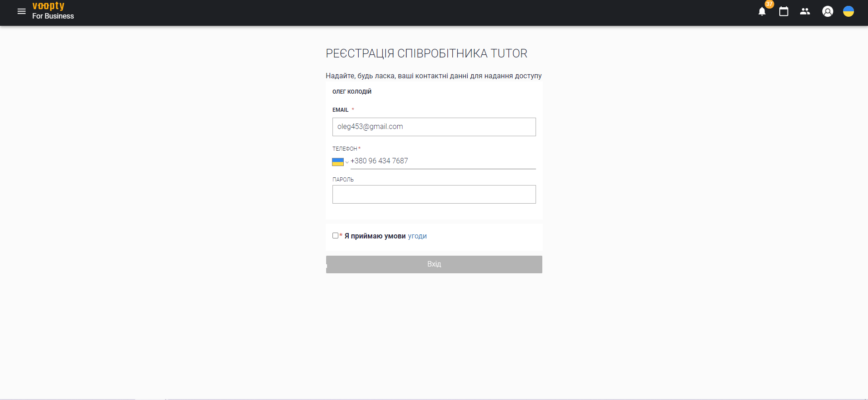Click the 'For Business' header text
The image size is (868, 400).
point(53,16)
